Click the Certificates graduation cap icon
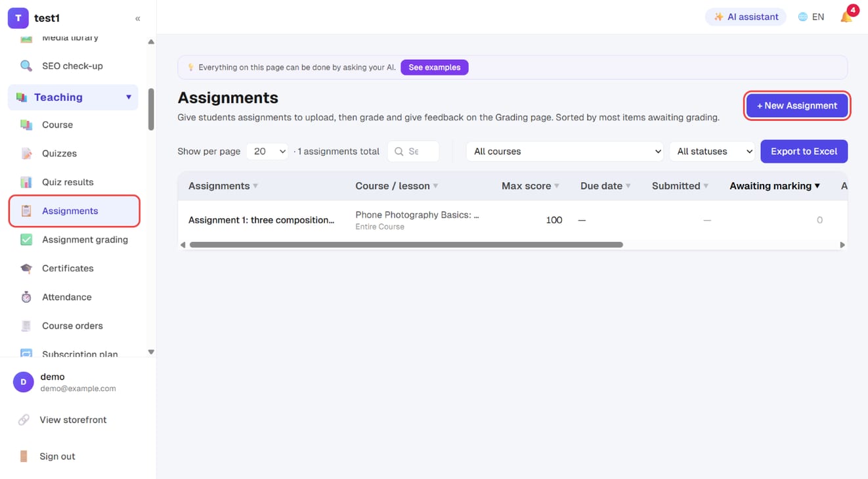 coord(26,268)
